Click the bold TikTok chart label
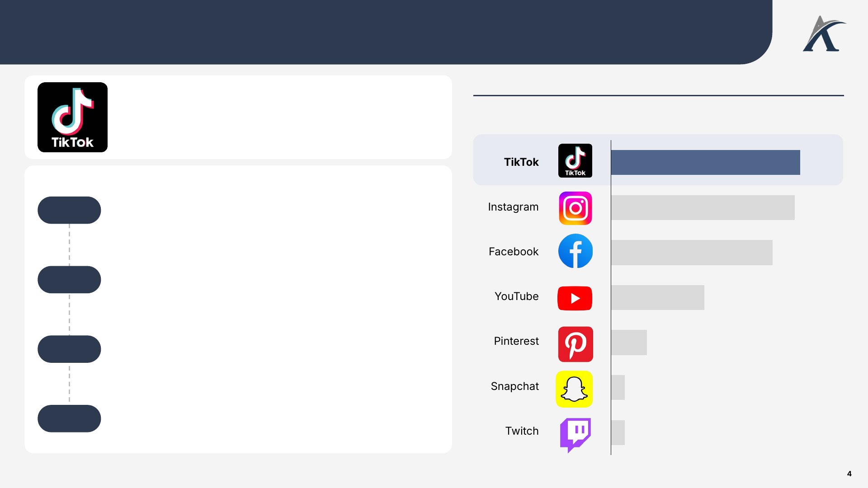The image size is (868, 488). [x=521, y=162]
